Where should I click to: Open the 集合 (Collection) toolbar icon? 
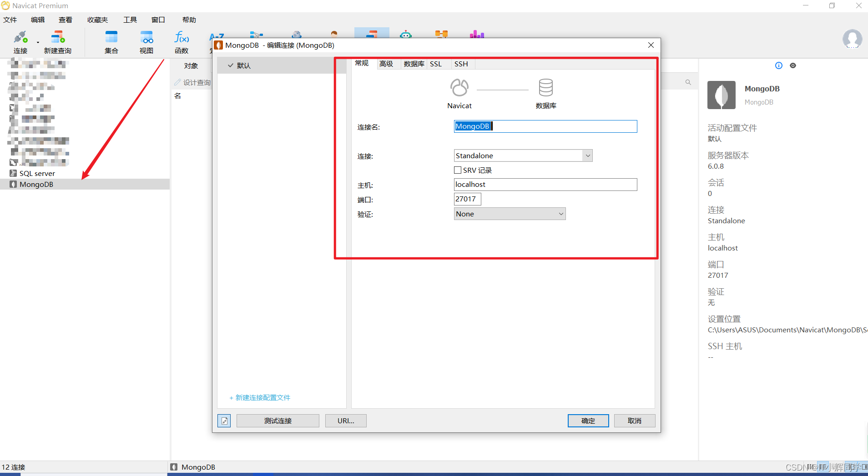(x=111, y=42)
